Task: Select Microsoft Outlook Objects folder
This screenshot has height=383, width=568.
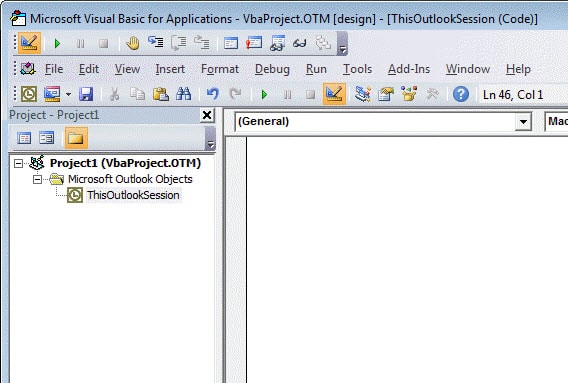Action: point(130,179)
